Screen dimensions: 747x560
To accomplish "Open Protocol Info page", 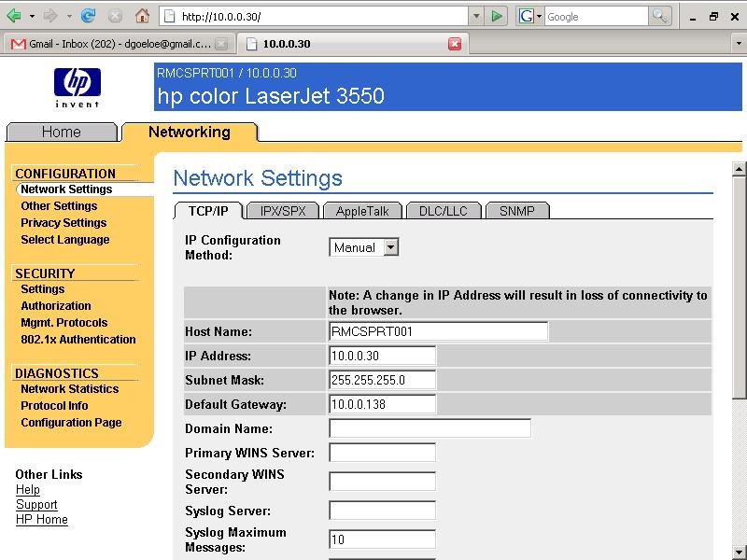I will 54,406.
